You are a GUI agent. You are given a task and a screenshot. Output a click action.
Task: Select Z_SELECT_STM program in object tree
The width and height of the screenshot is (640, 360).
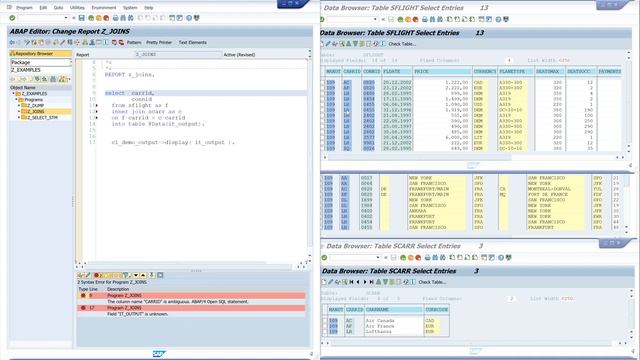coord(42,118)
